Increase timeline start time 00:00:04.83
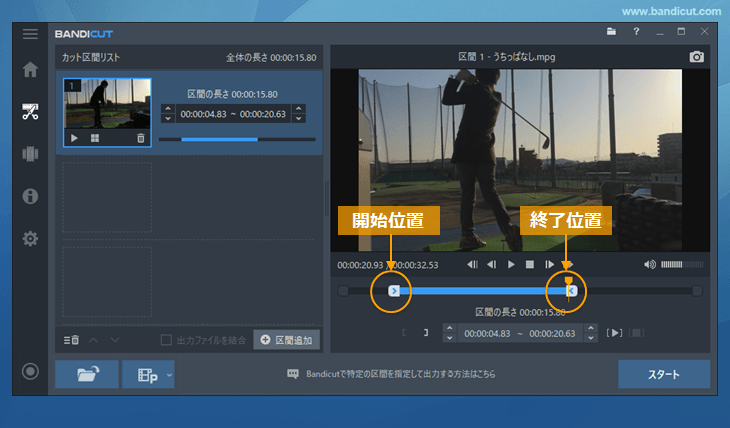 pos(449,328)
